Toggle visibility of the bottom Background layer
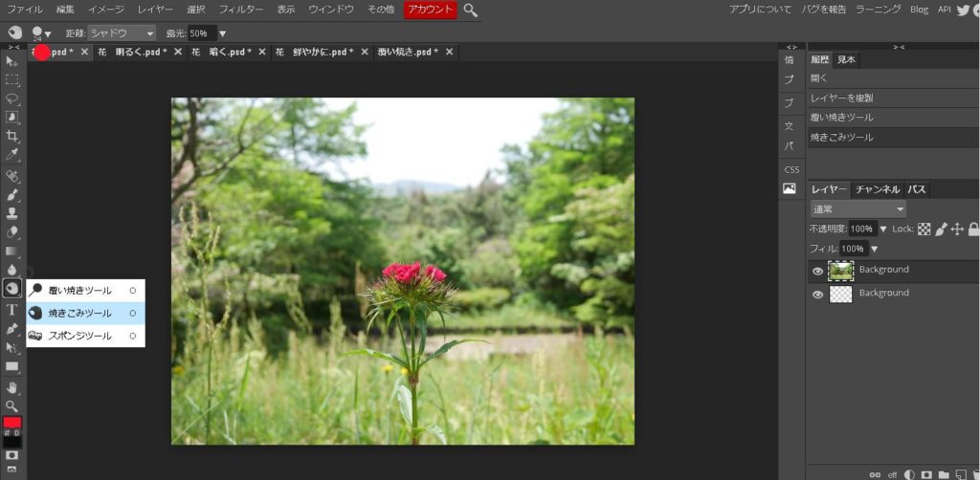Viewport: 980px width, 480px height. coord(817,295)
